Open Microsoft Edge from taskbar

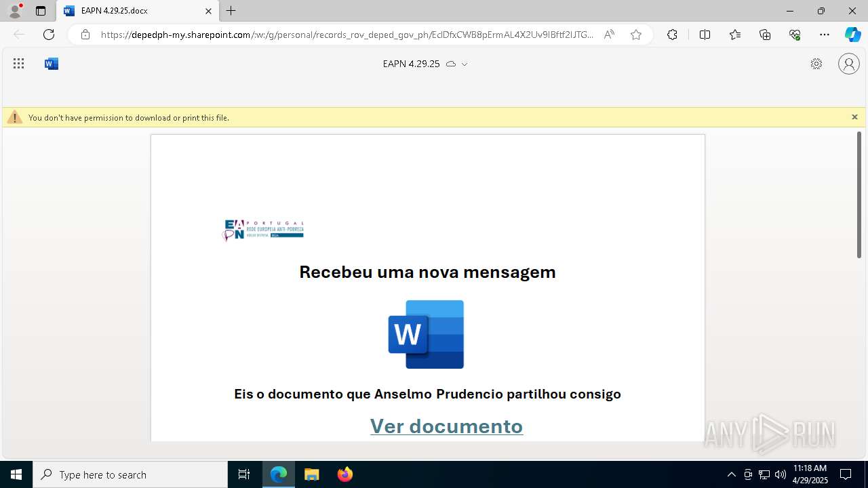point(279,474)
